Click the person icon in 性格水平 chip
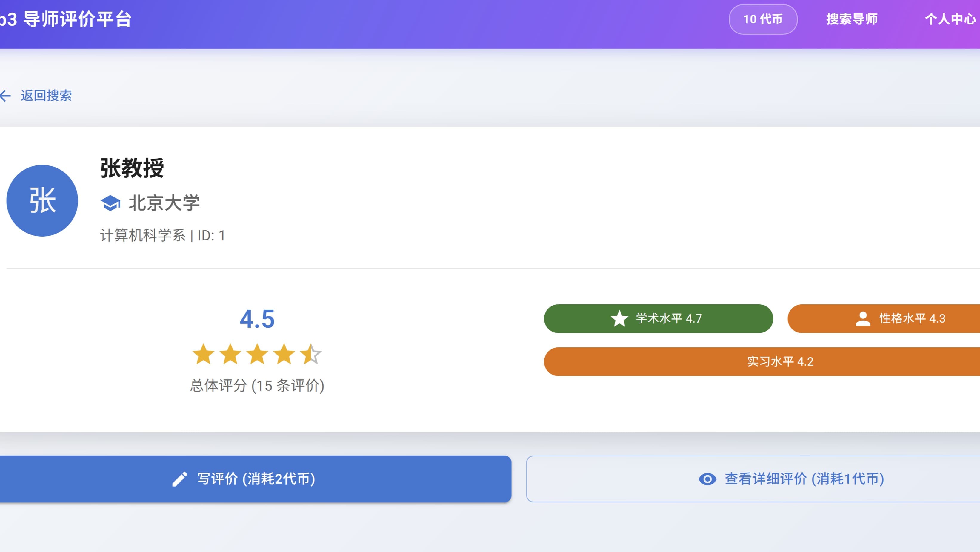980x552 pixels. pyautogui.click(x=863, y=319)
